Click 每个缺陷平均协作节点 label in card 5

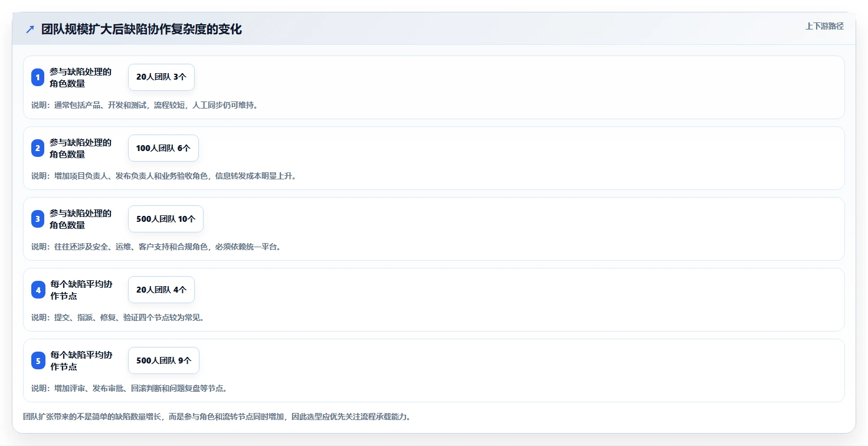[x=81, y=360]
